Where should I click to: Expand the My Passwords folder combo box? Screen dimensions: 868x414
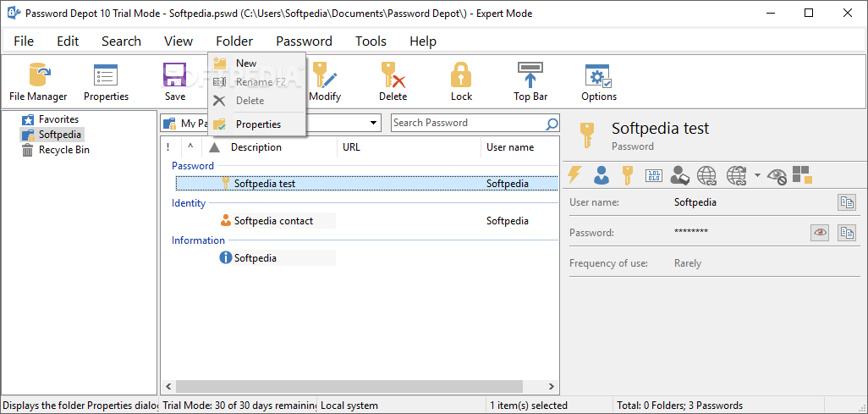tap(374, 123)
